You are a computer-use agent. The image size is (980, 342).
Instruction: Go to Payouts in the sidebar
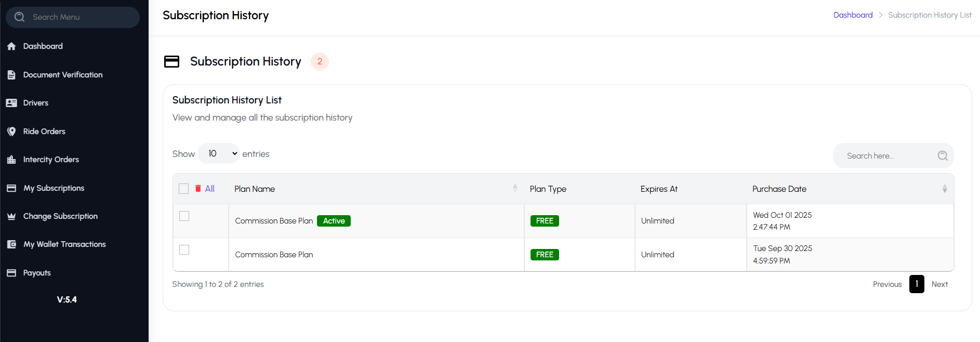[x=37, y=273]
